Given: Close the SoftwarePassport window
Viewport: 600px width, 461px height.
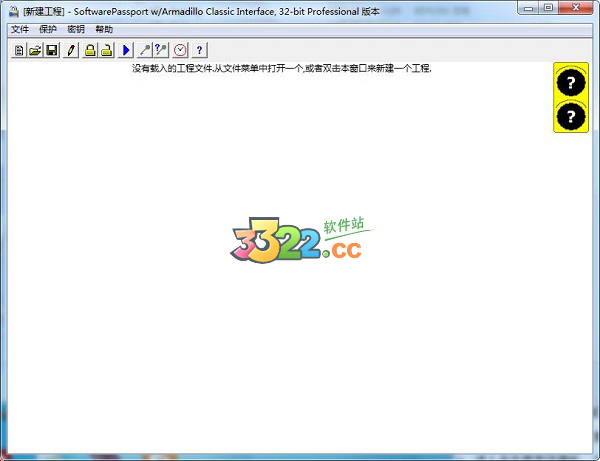Looking at the screenshot, I should tap(576, 8).
